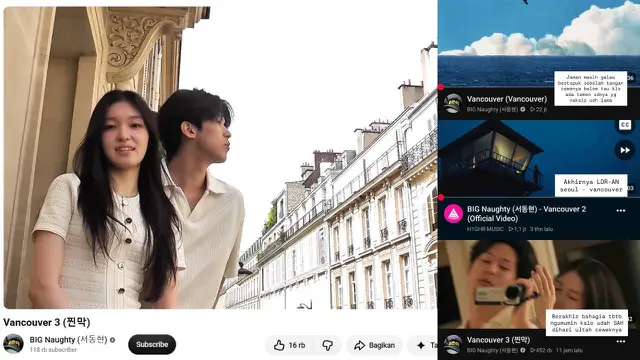640x360 pixels.
Task: Open BIG Naughty - Vancouver 2 (Official Video) title
Action: tap(526, 214)
